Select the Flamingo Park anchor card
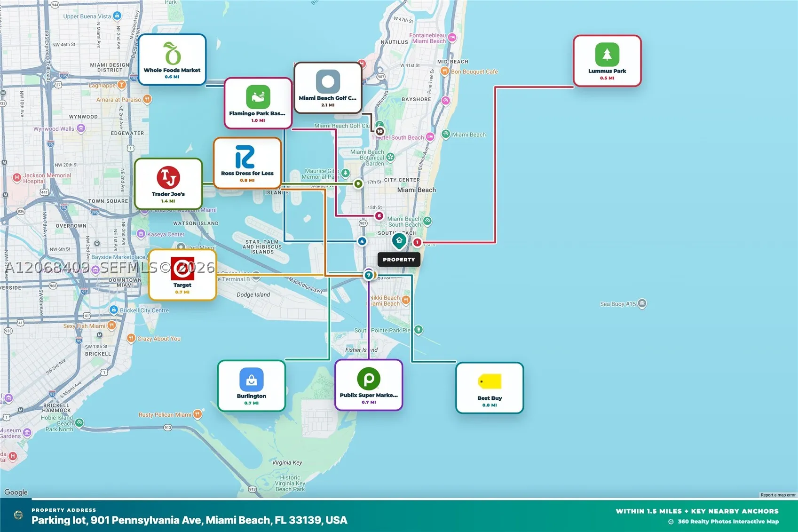Image resolution: width=798 pixels, height=532 pixels. point(258,103)
